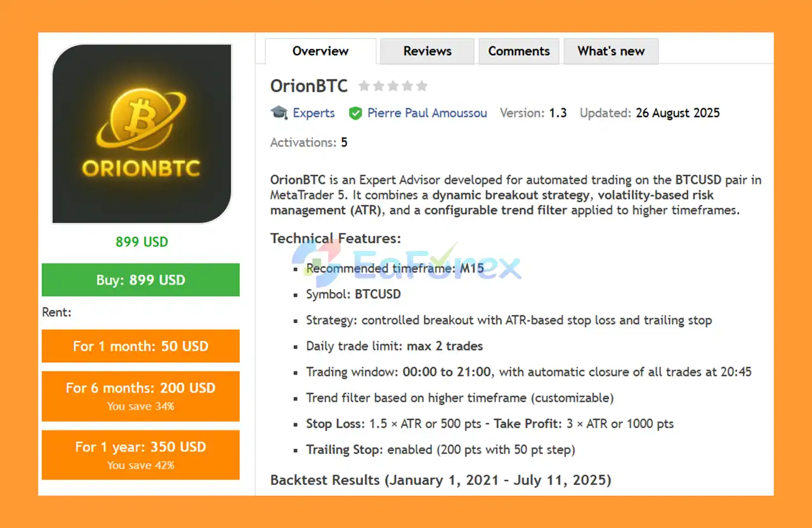
Task: Click the green verified shield icon
Action: 355,113
